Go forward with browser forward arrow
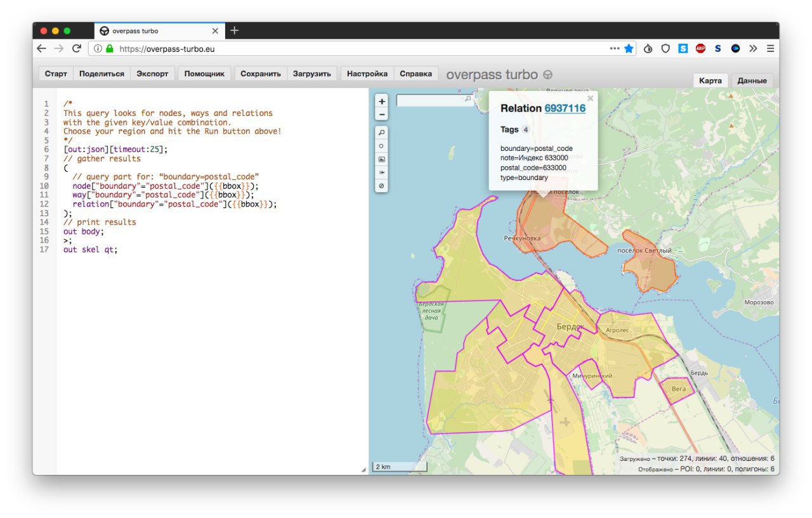812x518 pixels. pos(59,48)
